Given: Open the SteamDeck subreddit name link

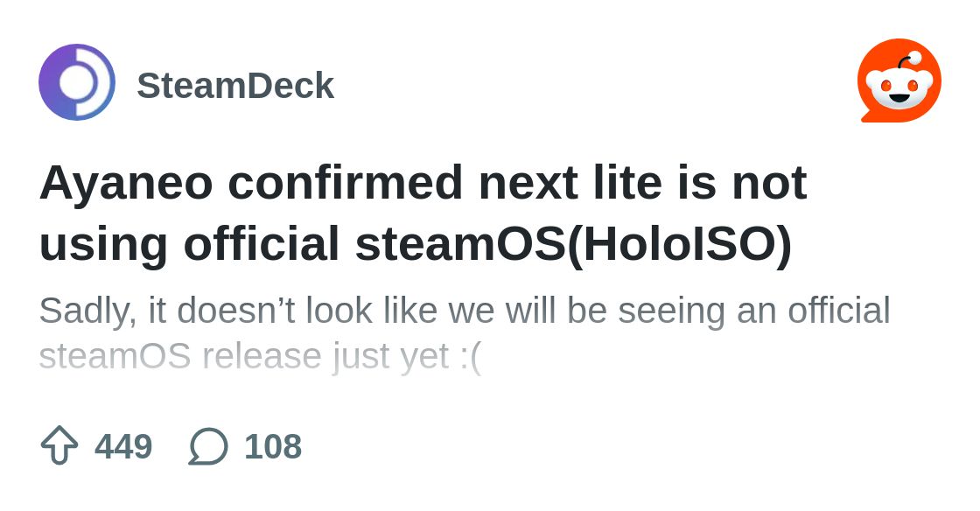Looking at the screenshot, I should pyautogui.click(x=235, y=86).
